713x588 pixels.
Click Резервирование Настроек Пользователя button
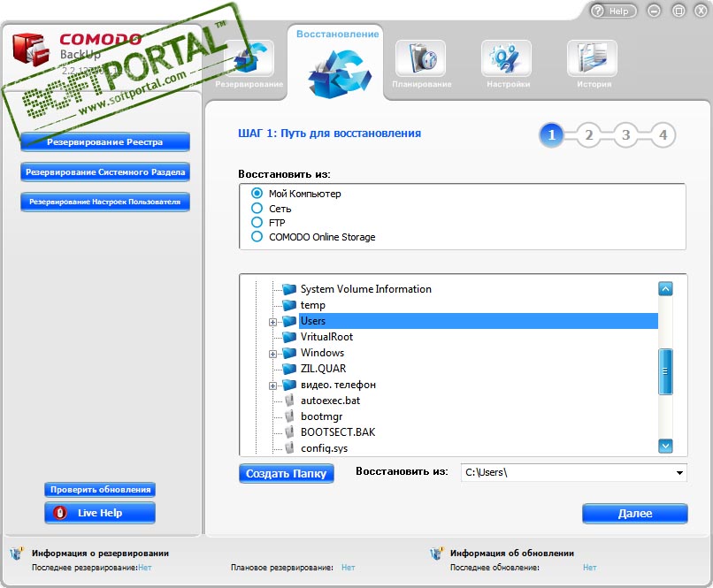tap(105, 202)
